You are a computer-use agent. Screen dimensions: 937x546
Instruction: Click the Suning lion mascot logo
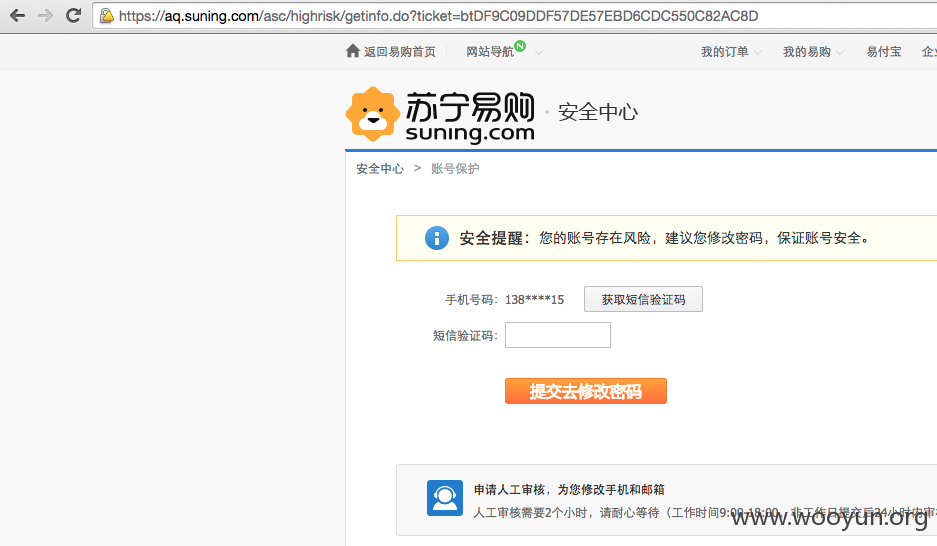tap(373, 114)
